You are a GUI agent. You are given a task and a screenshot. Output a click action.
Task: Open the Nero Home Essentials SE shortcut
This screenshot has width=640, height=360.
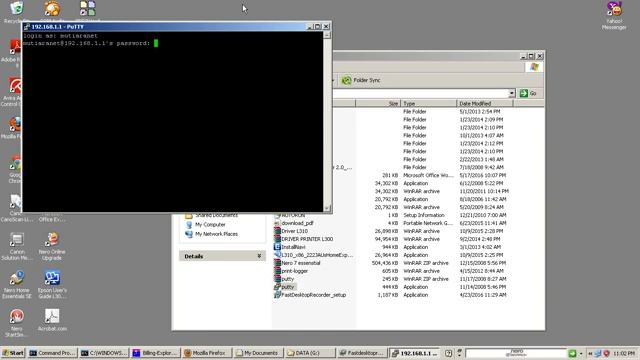(17, 284)
